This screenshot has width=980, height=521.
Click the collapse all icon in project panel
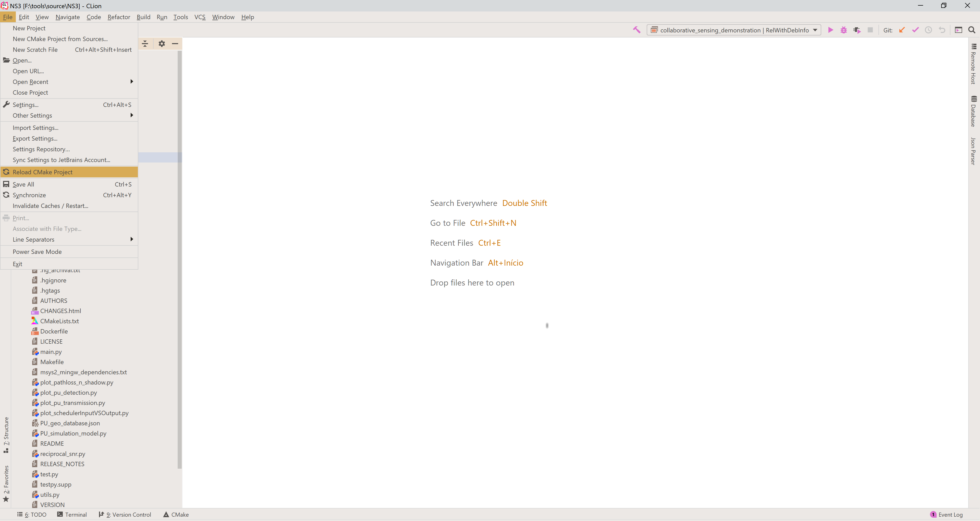pyautogui.click(x=145, y=44)
